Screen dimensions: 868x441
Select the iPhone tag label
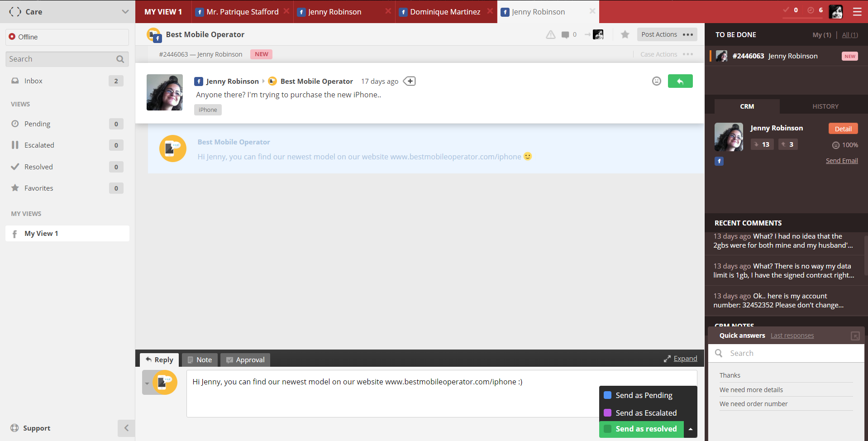pos(208,110)
